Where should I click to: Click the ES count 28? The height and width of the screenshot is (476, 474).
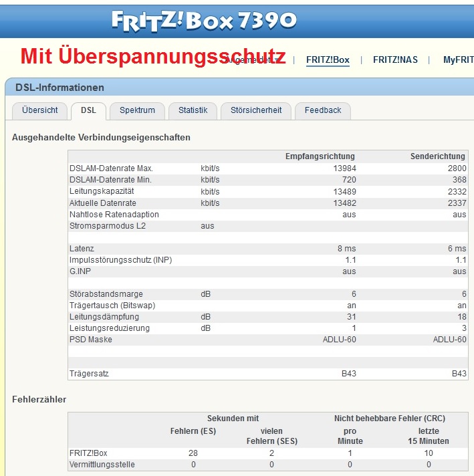pos(193,453)
